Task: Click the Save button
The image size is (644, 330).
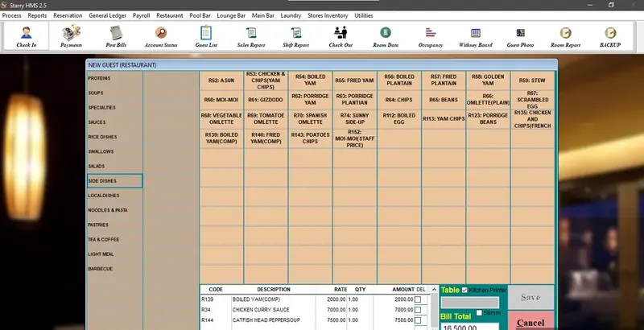Action: tap(530, 297)
